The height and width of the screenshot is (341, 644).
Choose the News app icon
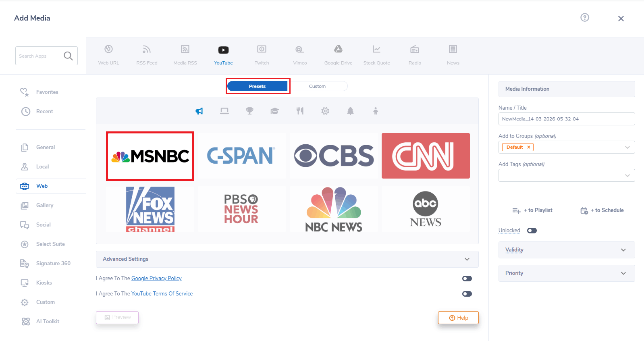click(x=453, y=49)
